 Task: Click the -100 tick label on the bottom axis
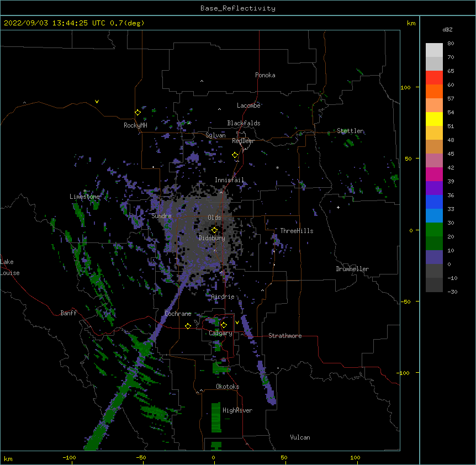click(69, 457)
